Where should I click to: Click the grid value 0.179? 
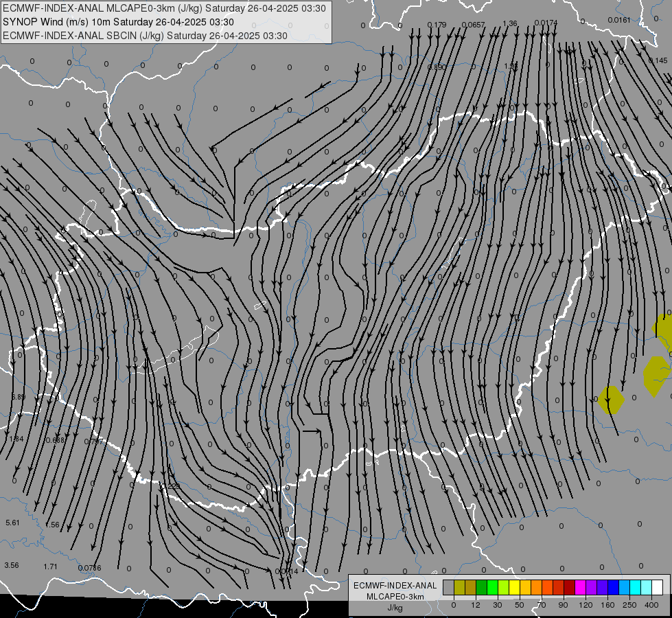pos(437,25)
